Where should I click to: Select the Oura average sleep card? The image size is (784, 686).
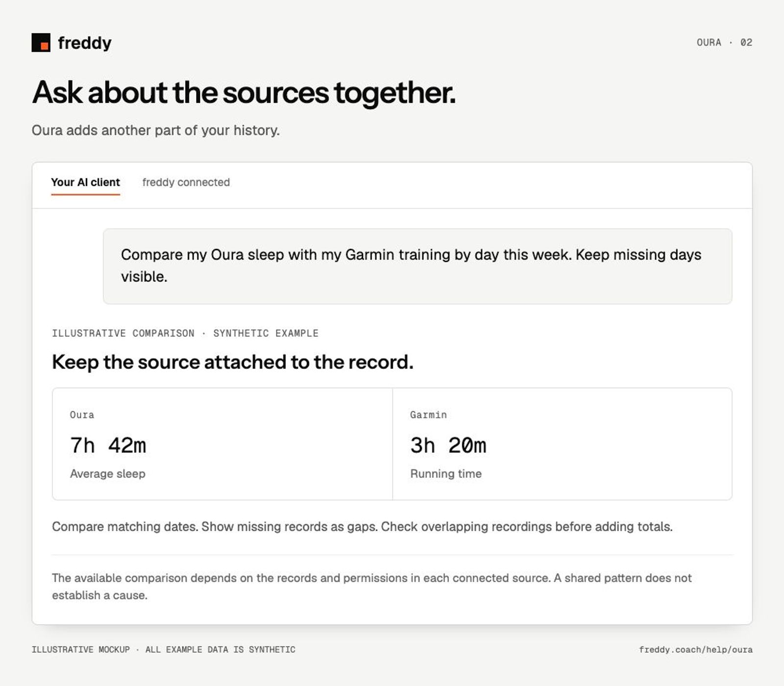tap(222, 444)
